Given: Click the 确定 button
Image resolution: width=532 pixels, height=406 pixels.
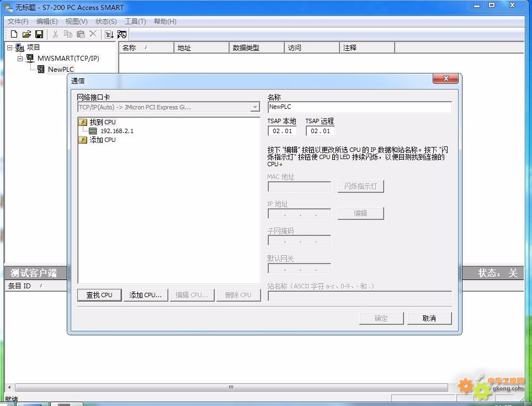Looking at the screenshot, I should [381, 318].
